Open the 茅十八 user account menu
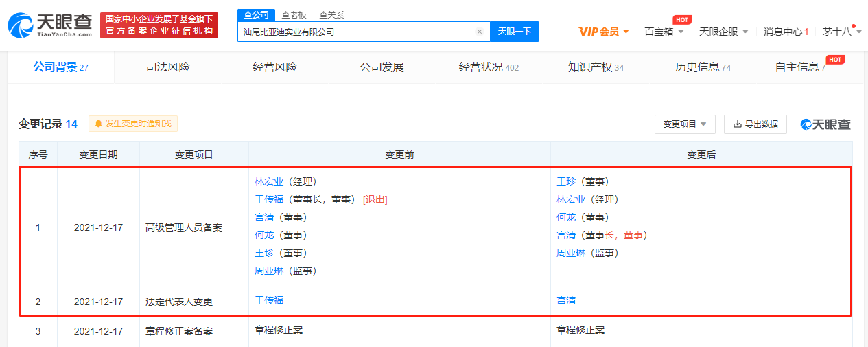The width and height of the screenshot is (868, 347). click(x=842, y=32)
